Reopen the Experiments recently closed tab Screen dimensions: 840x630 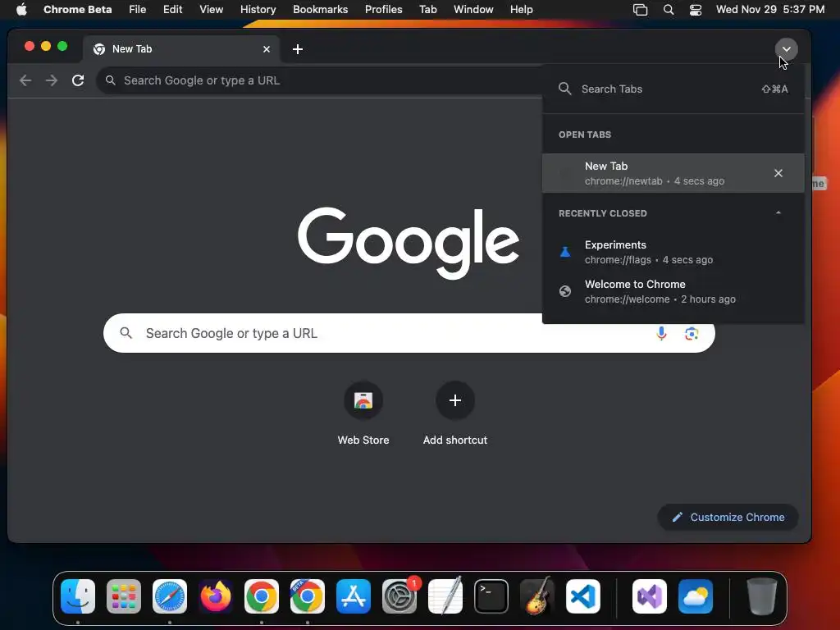pos(673,253)
